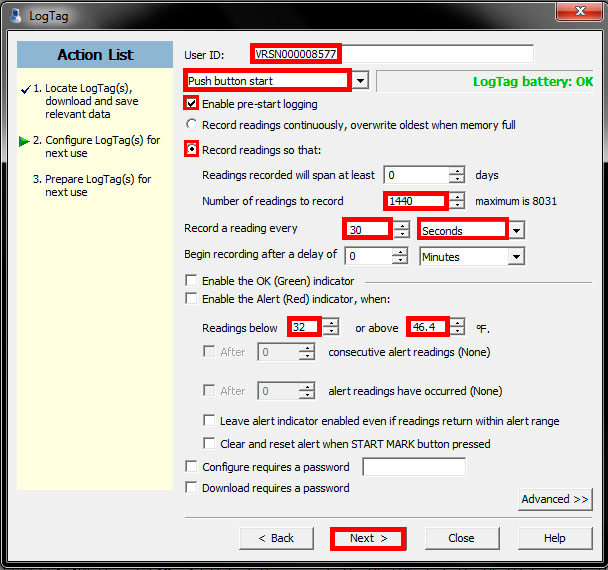Open the Minutes delay unit dropdown
Screen dimensions: 608x570
tap(516, 257)
